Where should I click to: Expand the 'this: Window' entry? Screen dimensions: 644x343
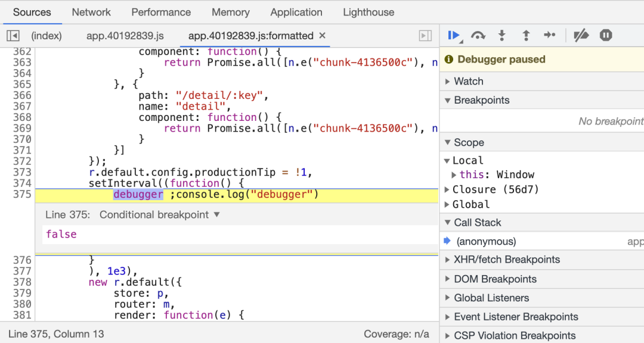454,175
